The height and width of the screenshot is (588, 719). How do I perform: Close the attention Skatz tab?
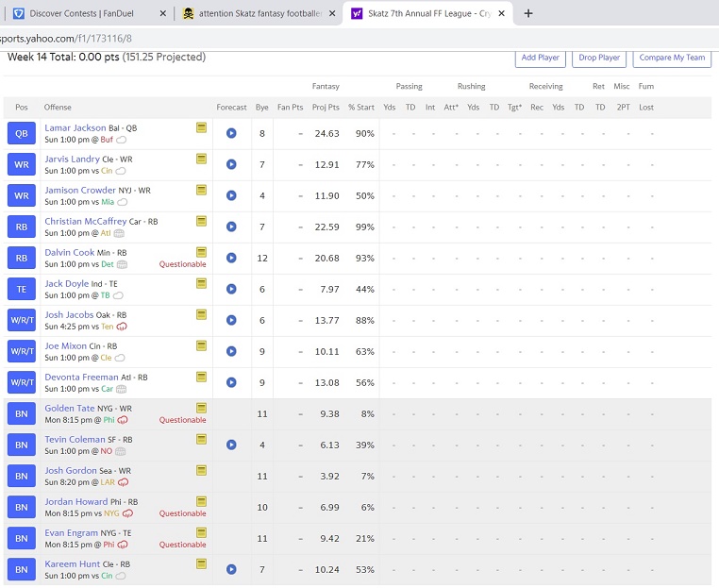click(x=332, y=14)
